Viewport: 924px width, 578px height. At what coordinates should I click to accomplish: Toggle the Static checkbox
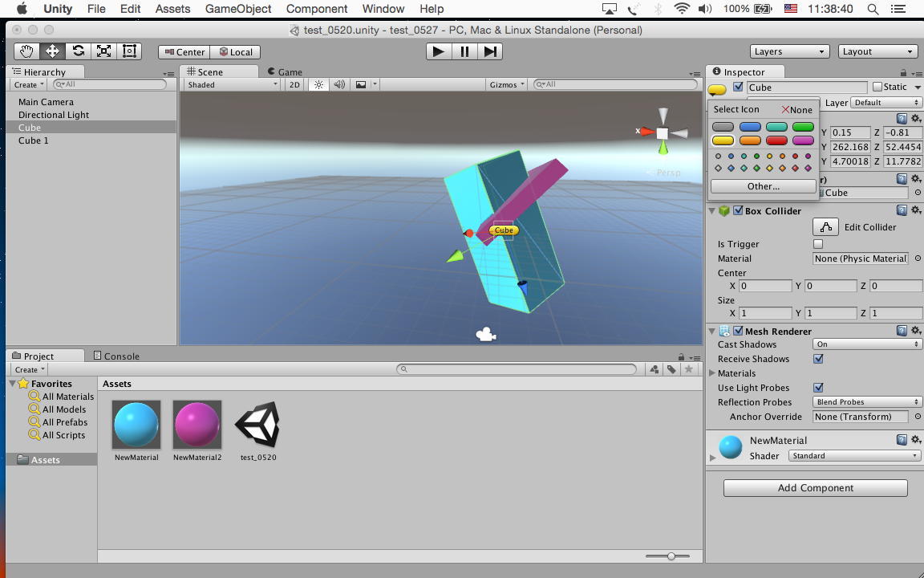coord(877,88)
